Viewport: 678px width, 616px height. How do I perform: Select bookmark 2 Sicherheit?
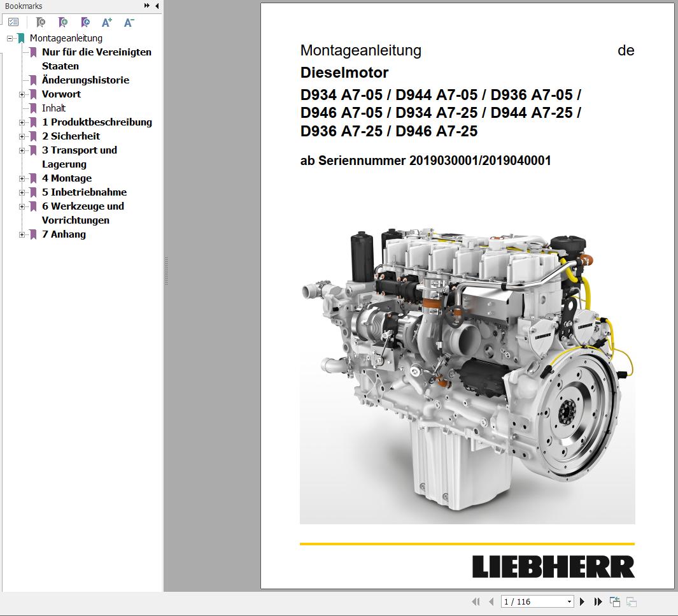(71, 136)
